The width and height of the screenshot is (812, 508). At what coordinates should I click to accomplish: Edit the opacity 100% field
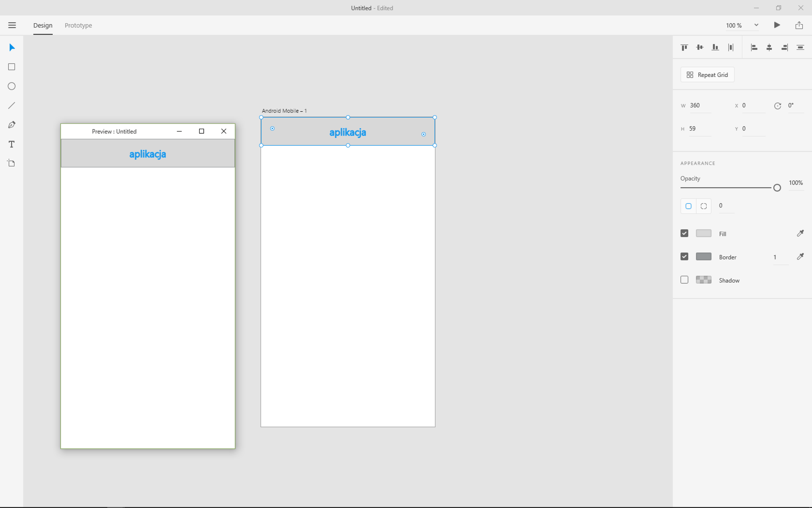point(796,183)
